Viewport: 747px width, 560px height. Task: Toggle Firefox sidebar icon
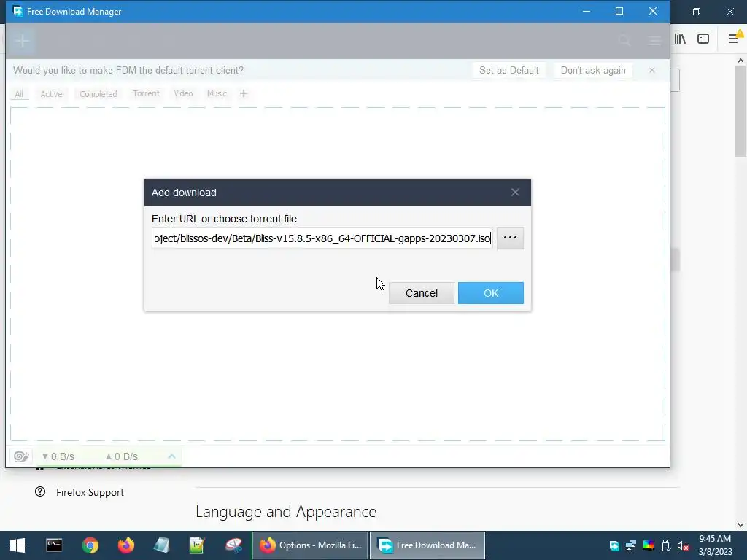coord(703,39)
